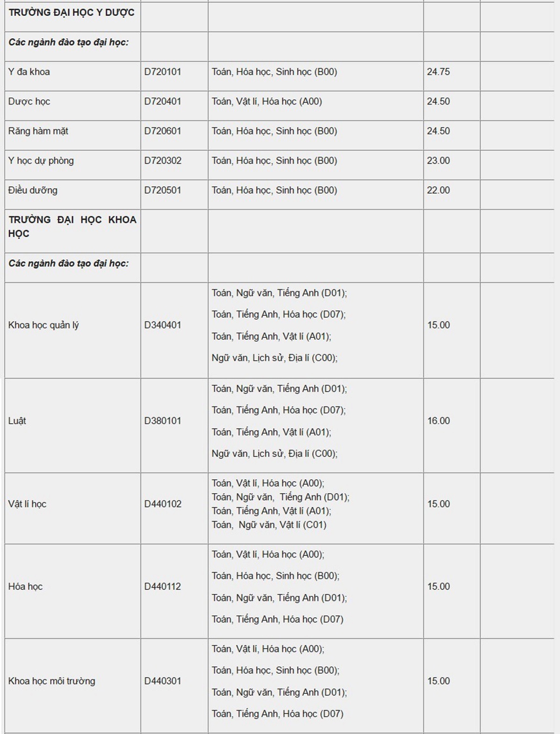This screenshot has width=560, height=734.
Task: Select the Luật major cell
Action: 17,421
